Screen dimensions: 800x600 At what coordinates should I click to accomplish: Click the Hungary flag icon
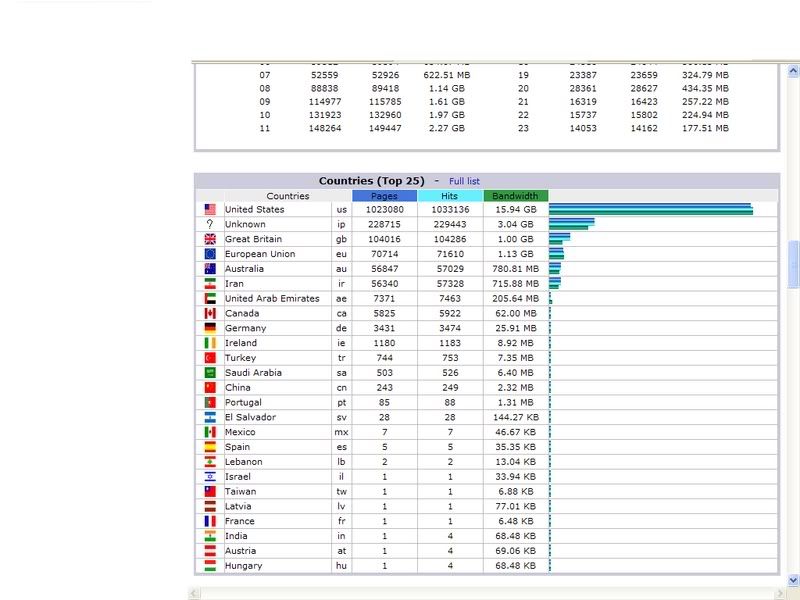tap(210, 565)
